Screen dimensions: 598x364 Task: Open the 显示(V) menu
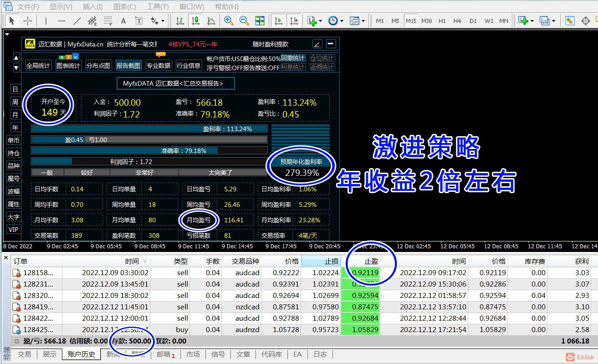pyautogui.click(x=61, y=7)
